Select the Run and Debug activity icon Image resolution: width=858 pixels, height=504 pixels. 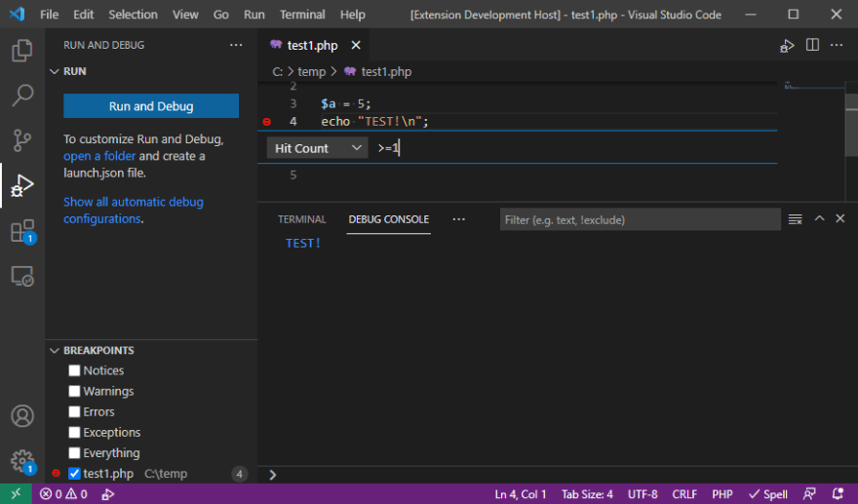21,185
